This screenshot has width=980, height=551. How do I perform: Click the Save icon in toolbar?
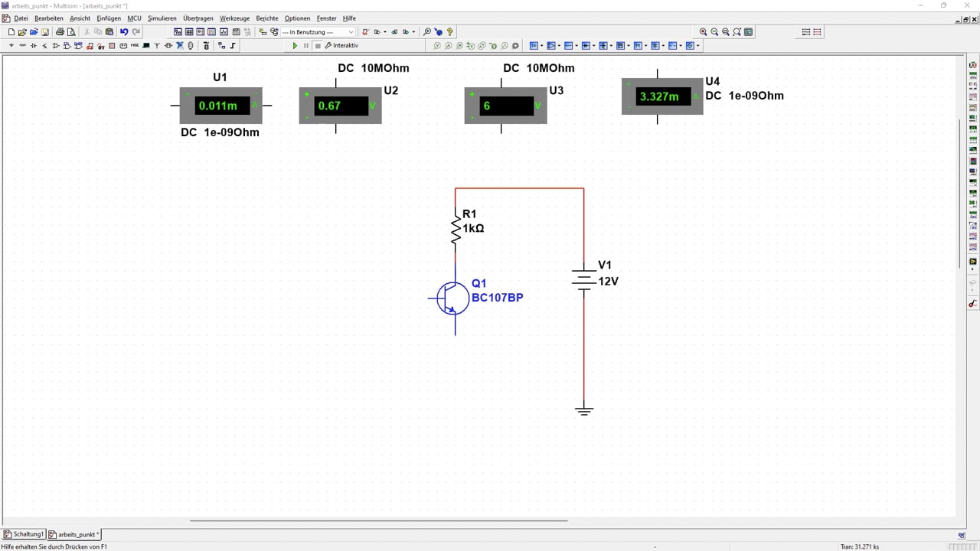45,32
